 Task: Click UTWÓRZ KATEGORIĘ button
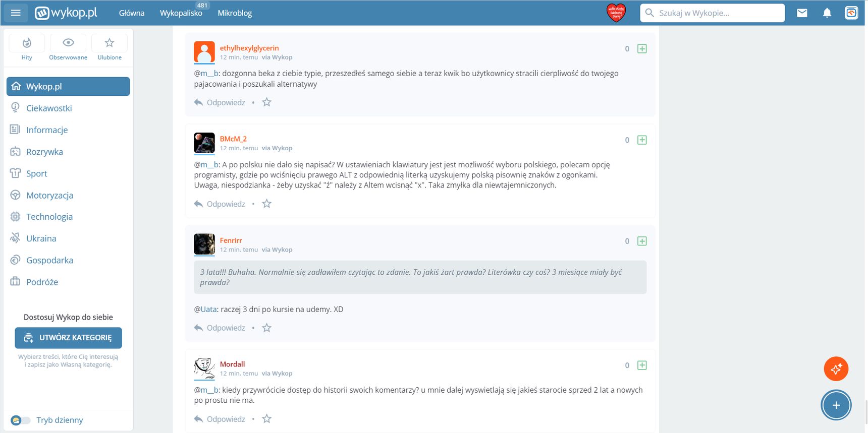coord(68,338)
